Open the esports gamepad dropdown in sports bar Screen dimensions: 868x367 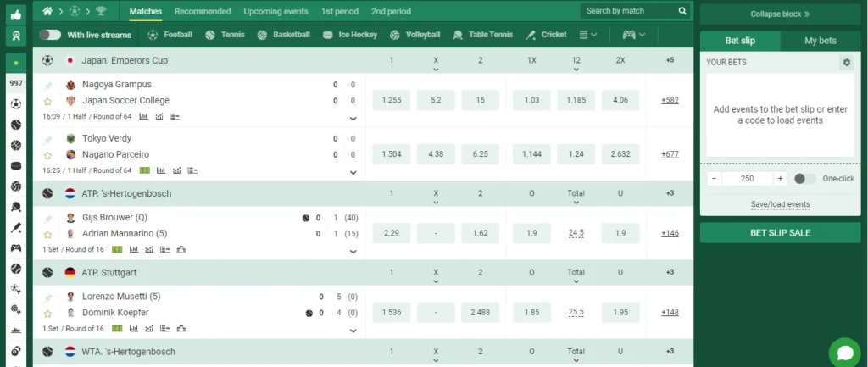pyautogui.click(x=634, y=35)
